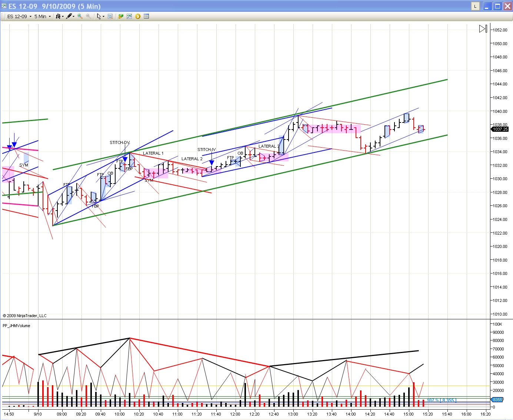Click the L link button in title bar
513x420 pixels.
(x=475, y=6)
